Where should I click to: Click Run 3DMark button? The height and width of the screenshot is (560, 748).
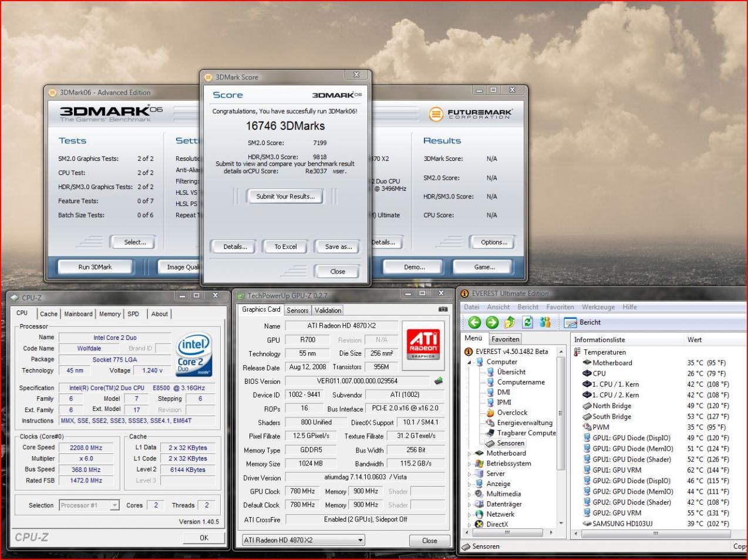pyautogui.click(x=95, y=267)
